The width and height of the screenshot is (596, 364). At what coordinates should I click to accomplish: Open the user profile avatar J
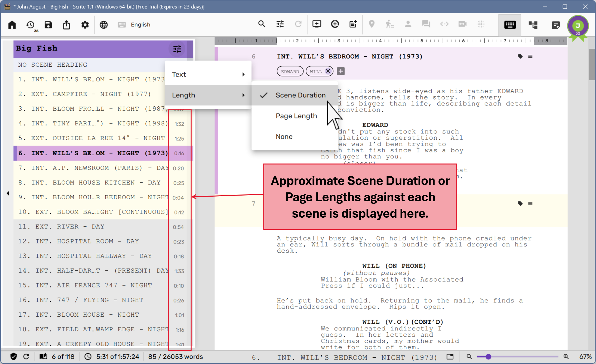click(578, 26)
